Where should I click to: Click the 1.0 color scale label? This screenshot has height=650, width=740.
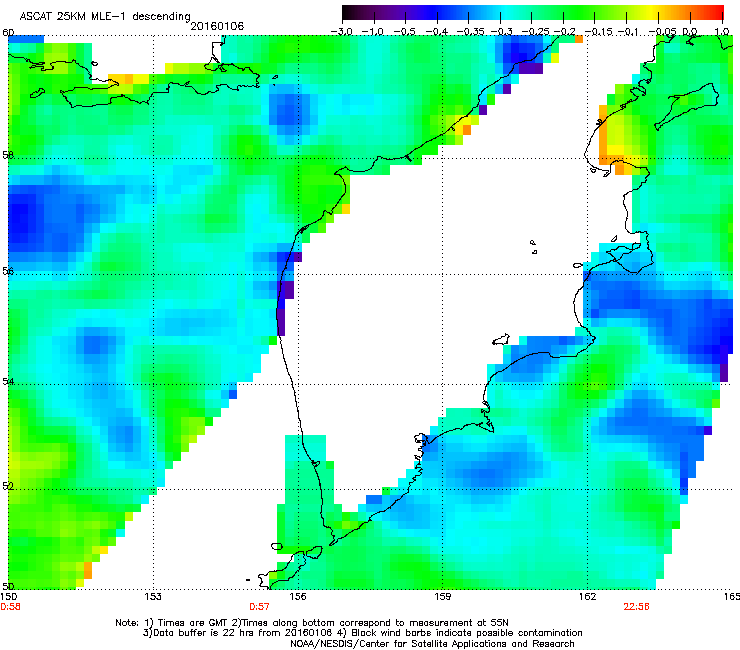tap(722, 32)
